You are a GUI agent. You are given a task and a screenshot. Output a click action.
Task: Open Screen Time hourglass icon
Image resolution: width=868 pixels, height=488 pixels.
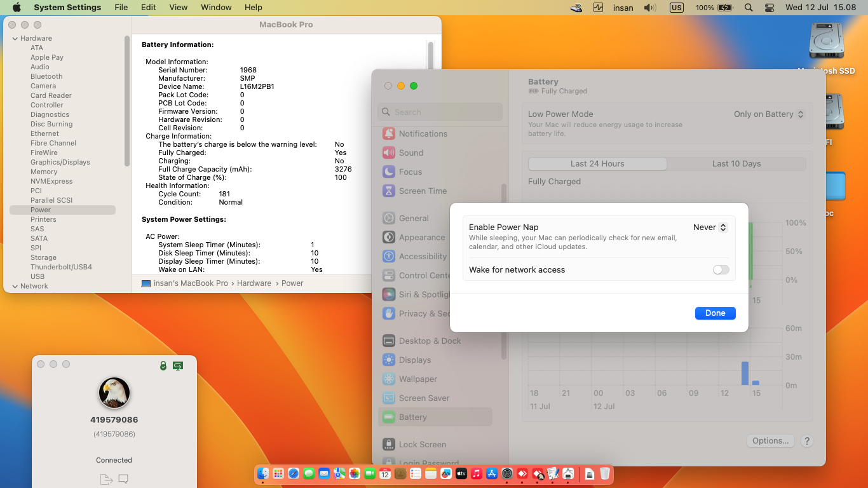pos(389,191)
